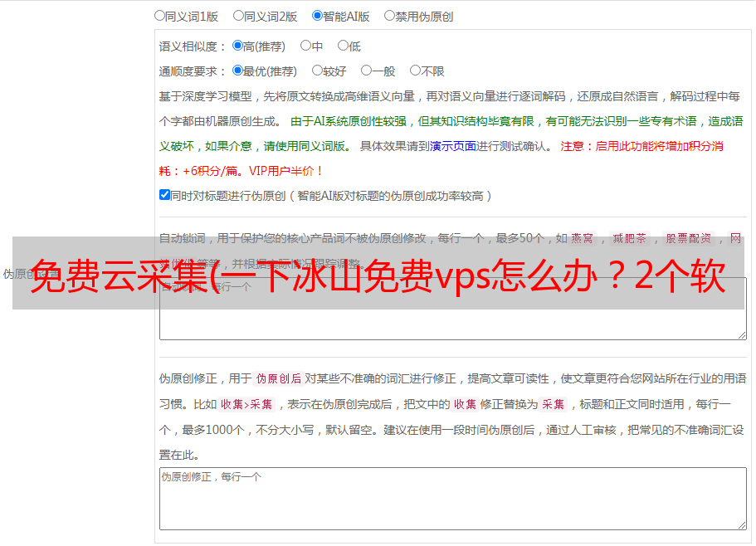Choose the 智能AI版 radio option
This screenshot has height=546, width=756.
coord(317,16)
